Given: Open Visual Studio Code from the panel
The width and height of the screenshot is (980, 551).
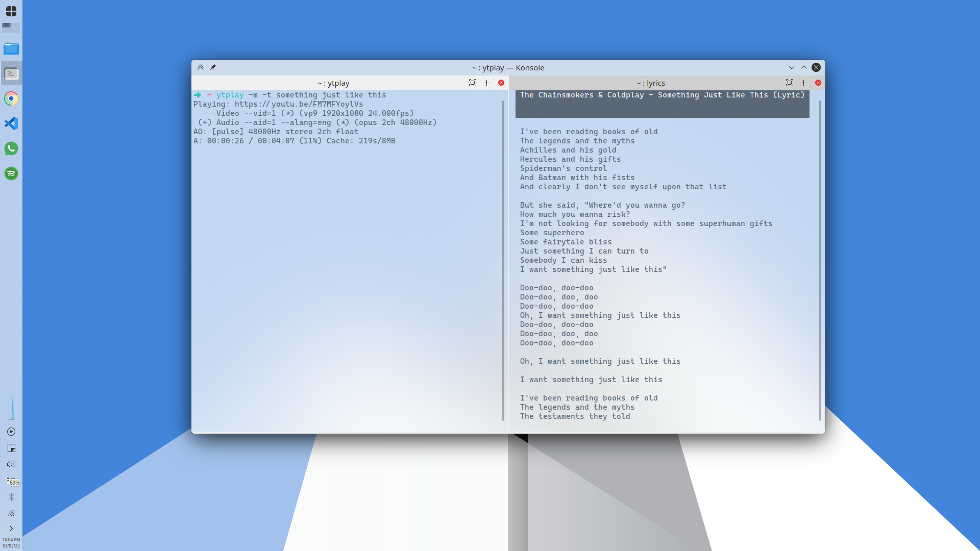Looking at the screenshot, I should click(11, 123).
